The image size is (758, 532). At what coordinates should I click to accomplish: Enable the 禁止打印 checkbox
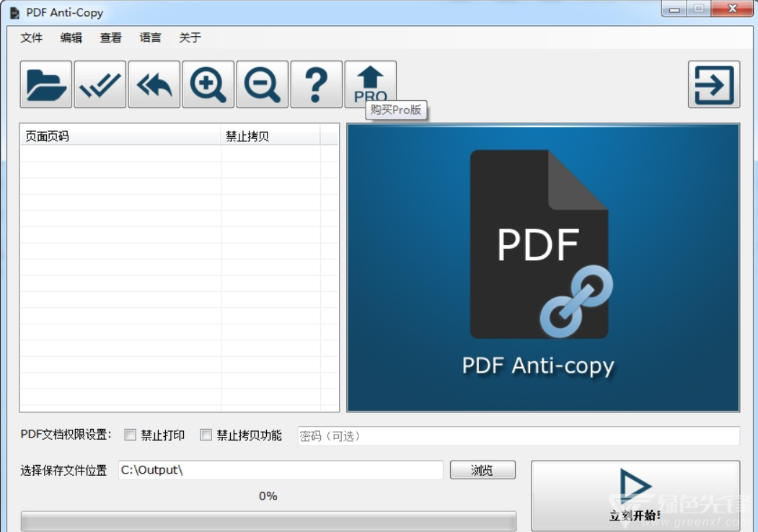point(130,435)
